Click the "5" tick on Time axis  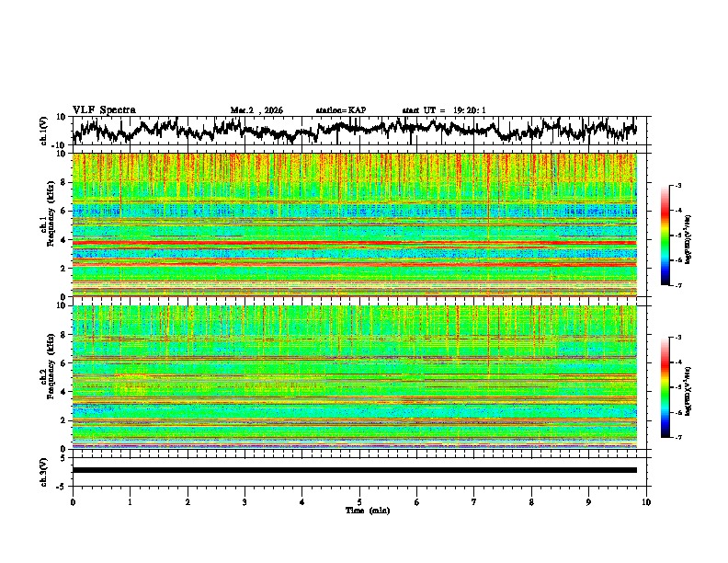coord(359,502)
